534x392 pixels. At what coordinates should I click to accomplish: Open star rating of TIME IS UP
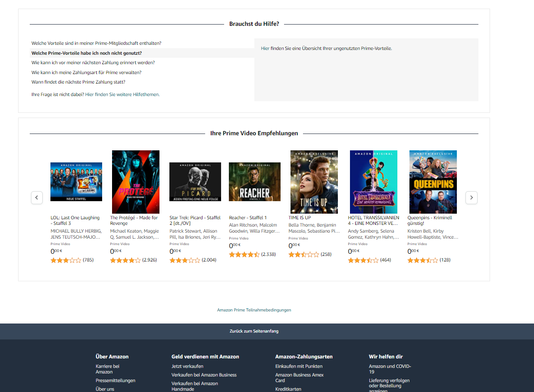[304, 255]
